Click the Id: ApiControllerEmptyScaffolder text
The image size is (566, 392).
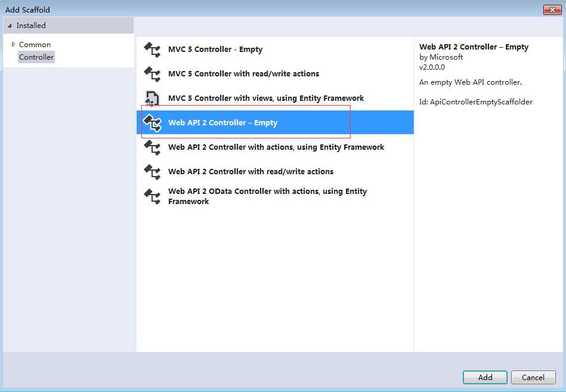[476, 102]
